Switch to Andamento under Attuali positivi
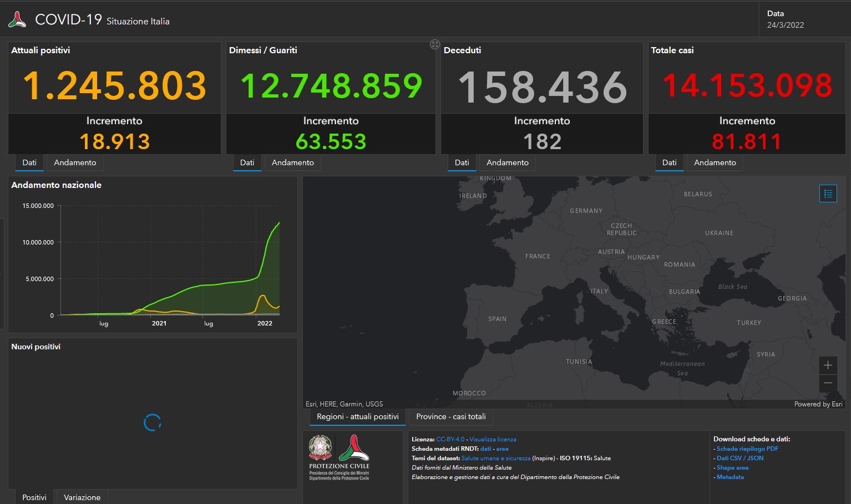This screenshot has width=851, height=504. click(x=74, y=162)
